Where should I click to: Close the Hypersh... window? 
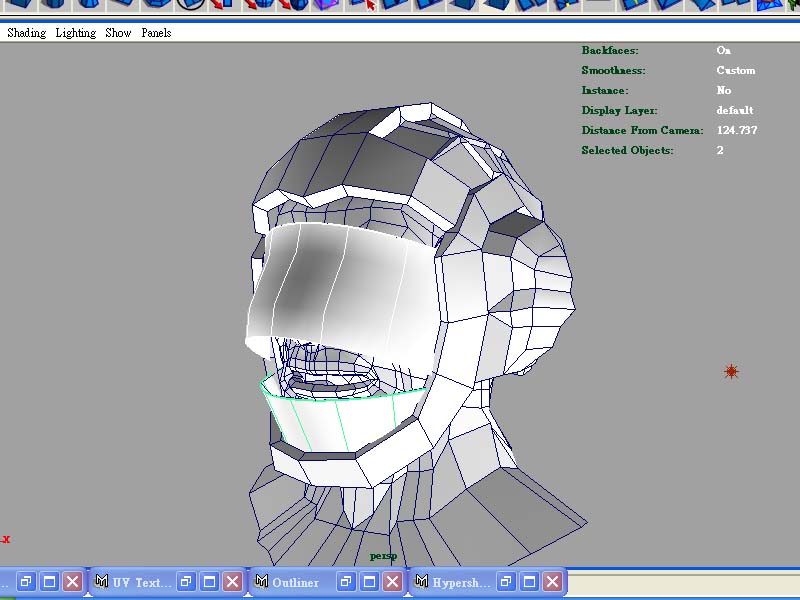(x=553, y=582)
